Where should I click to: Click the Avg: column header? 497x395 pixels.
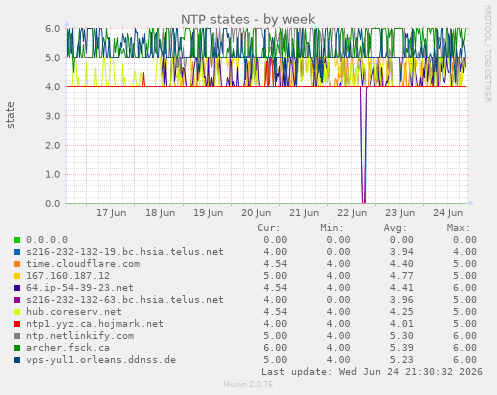click(395, 228)
